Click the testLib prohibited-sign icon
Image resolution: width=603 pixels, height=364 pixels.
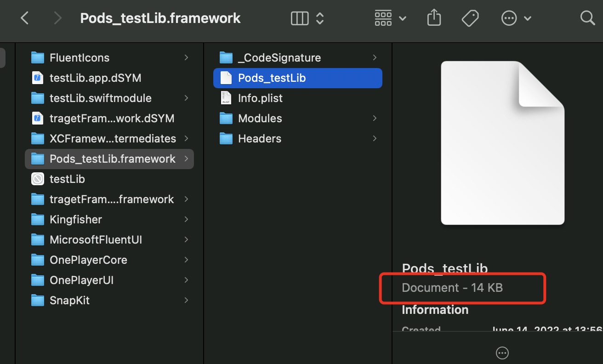coord(37,179)
